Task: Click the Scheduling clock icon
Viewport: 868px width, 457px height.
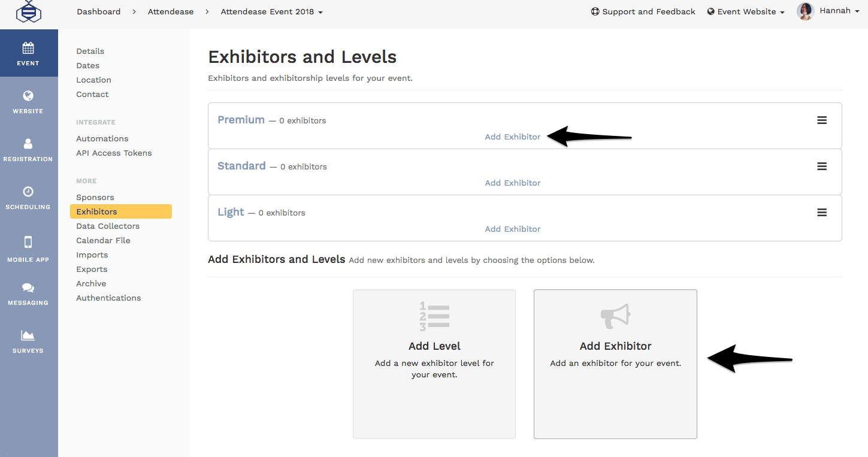Action: [28, 191]
